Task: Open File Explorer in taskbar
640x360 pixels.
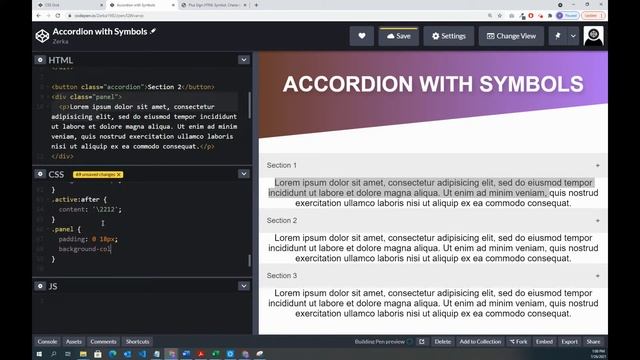Action: click(83, 354)
